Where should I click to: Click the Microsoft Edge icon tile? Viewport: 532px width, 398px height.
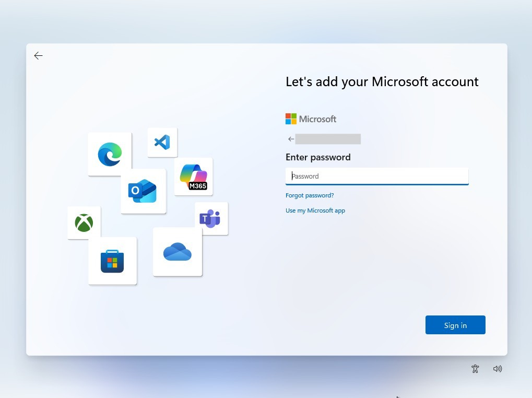pos(110,154)
